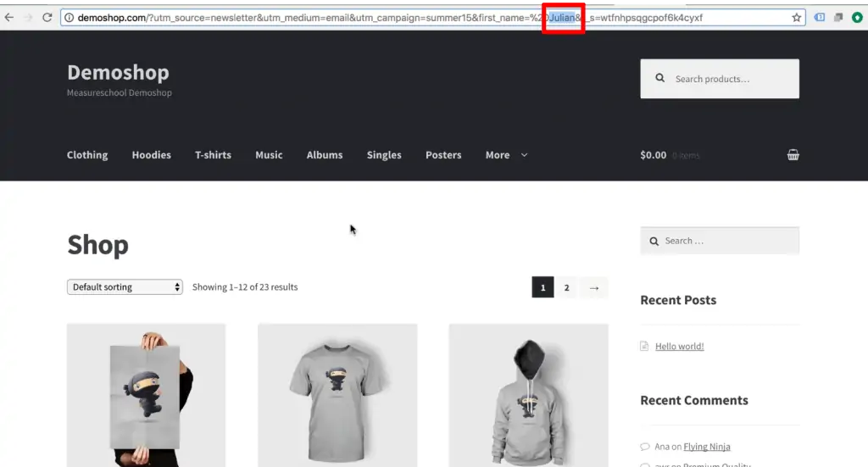Click the site info icon in address bar
Viewport: 868px width, 467px height.
(x=70, y=18)
